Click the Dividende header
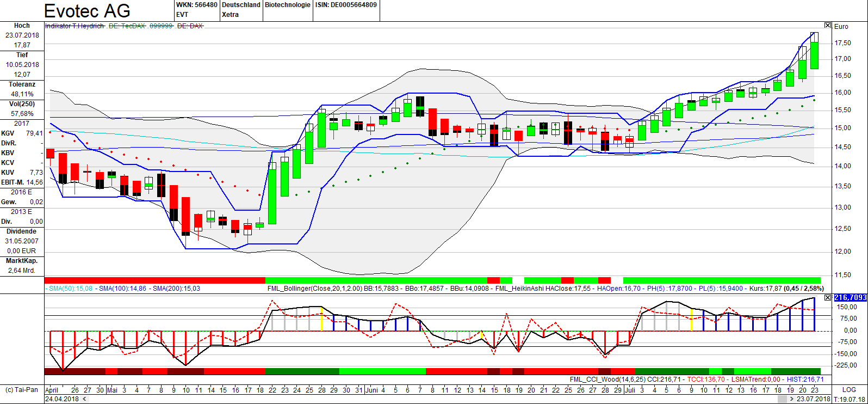Screen dimensions: 868x404 coord(22,231)
